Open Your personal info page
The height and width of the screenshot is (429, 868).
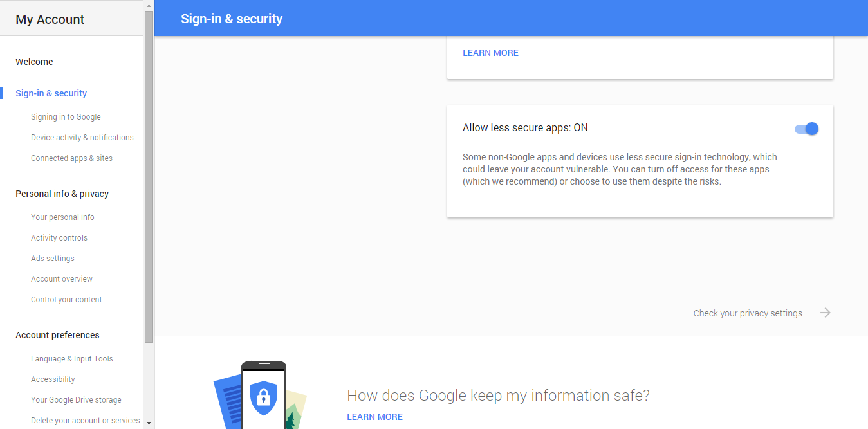[62, 217]
